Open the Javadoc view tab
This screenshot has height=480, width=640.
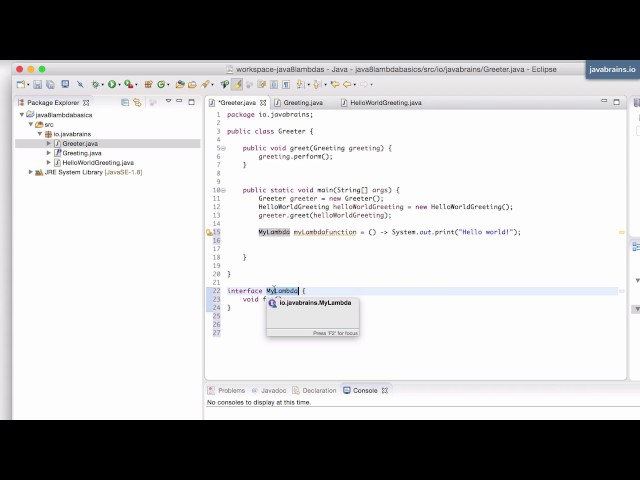[x=269, y=391]
